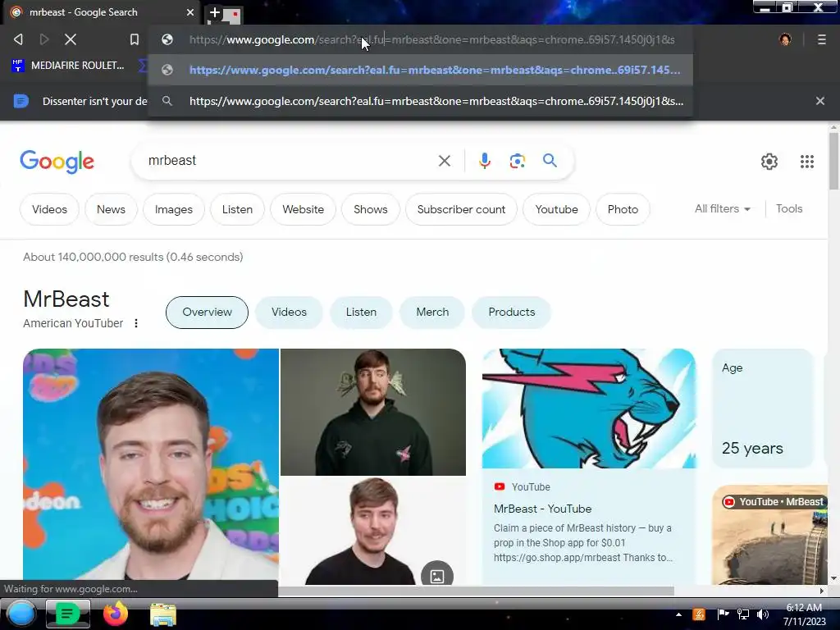Screen dimensions: 840x630
Task: Switch to Images results
Action: click(x=174, y=209)
